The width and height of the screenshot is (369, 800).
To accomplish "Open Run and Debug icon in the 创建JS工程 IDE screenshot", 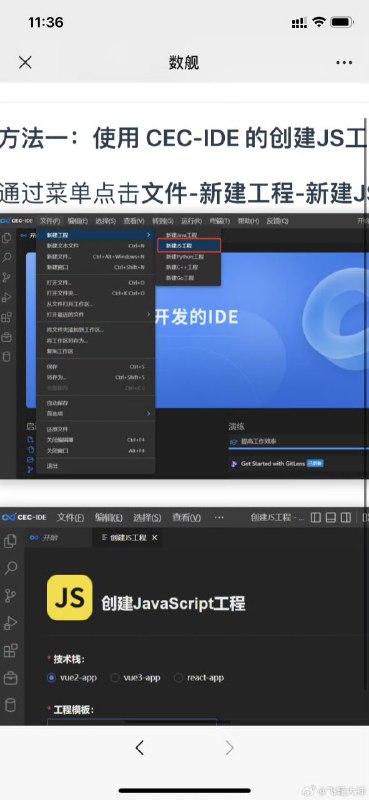I will click(x=10, y=623).
